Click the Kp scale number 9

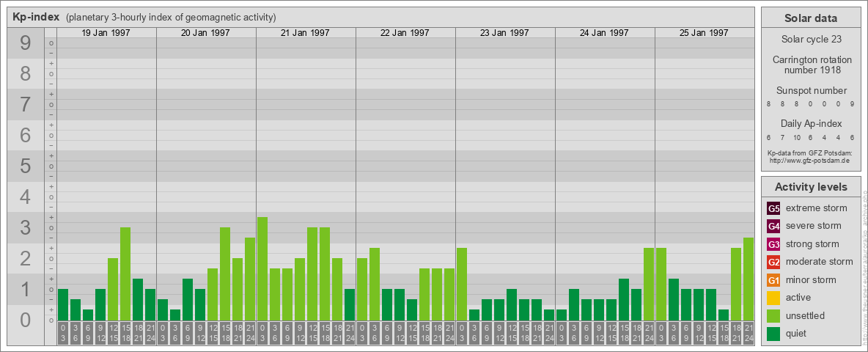(25, 43)
